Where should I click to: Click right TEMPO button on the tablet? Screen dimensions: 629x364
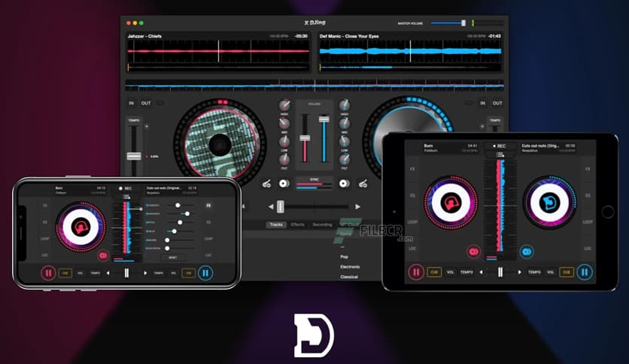[534, 272]
